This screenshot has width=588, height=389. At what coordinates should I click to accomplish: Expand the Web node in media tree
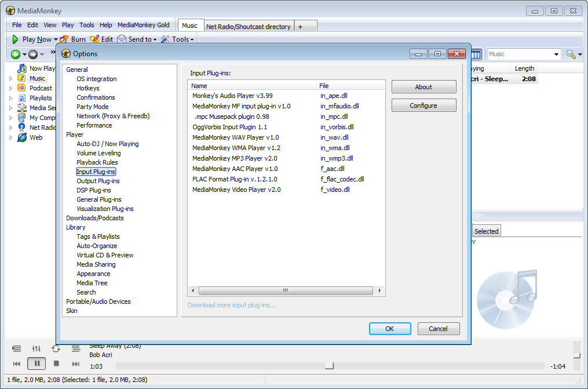click(x=10, y=137)
